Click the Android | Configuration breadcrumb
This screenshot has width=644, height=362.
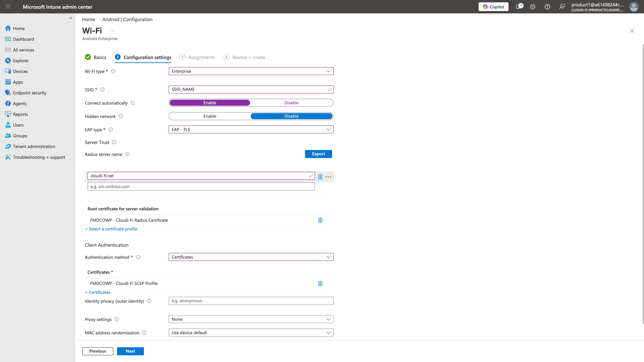tap(127, 19)
